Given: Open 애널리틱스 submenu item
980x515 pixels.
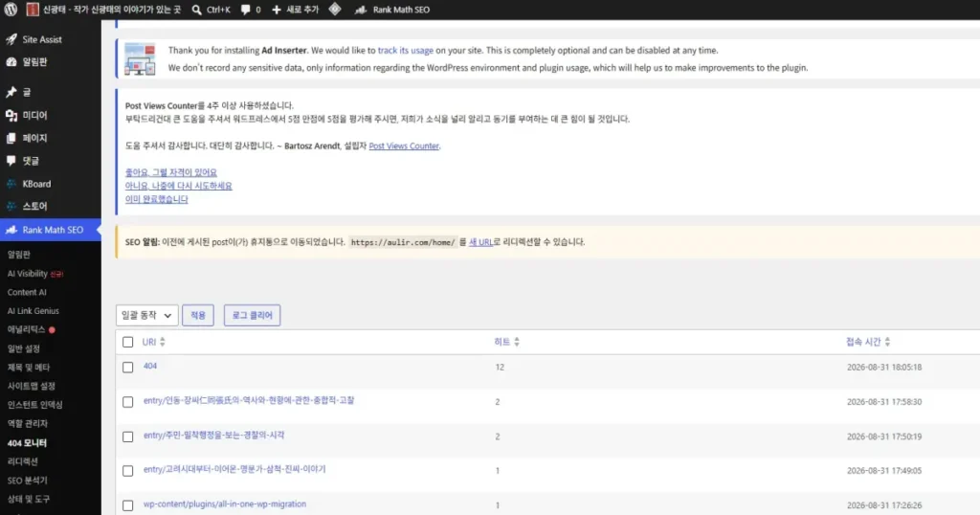Looking at the screenshot, I should coord(26,330).
